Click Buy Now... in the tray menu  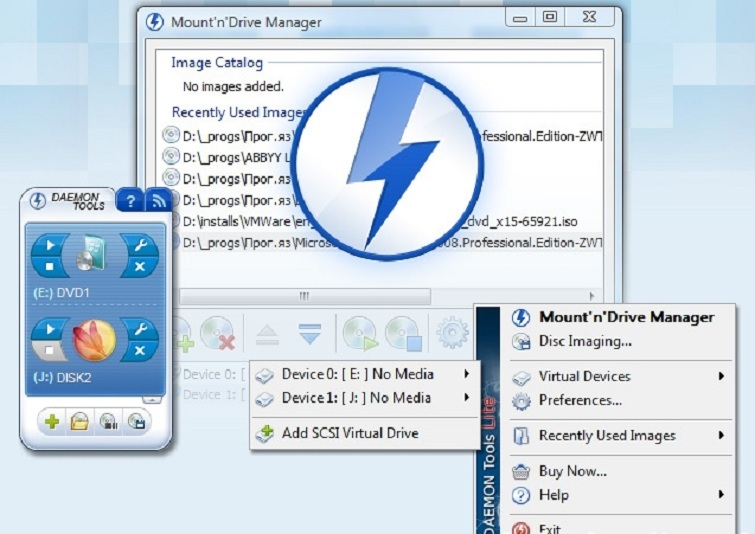pyautogui.click(x=572, y=471)
